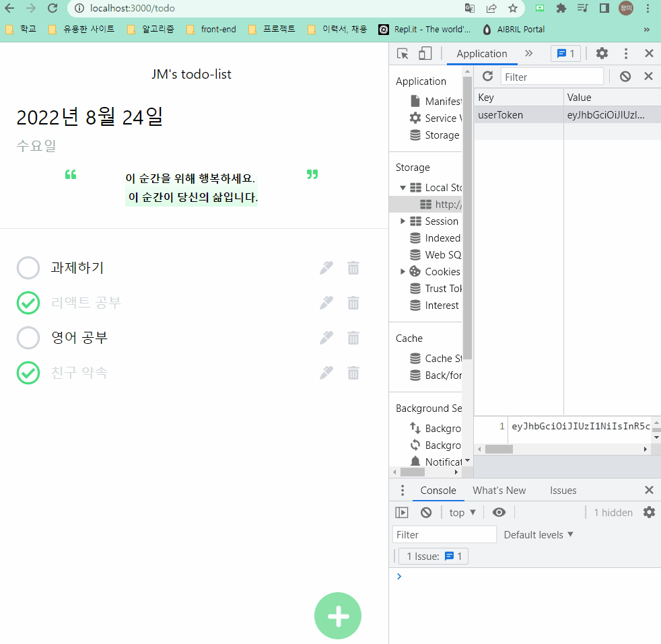This screenshot has width=661, height=644.
Task: Delete the 과제하기 todo with trash icon
Action: [x=353, y=268]
